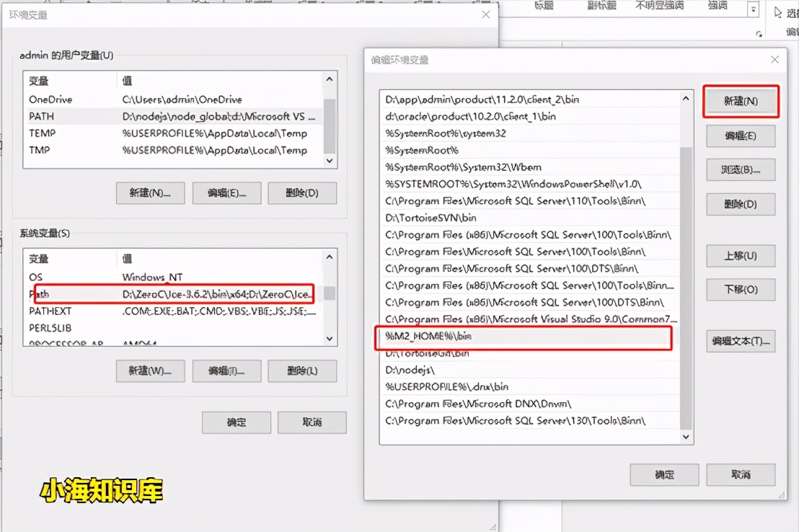Expand styles gallery dropdown in background window
Screen dimensions: 799x532
click(x=753, y=8)
